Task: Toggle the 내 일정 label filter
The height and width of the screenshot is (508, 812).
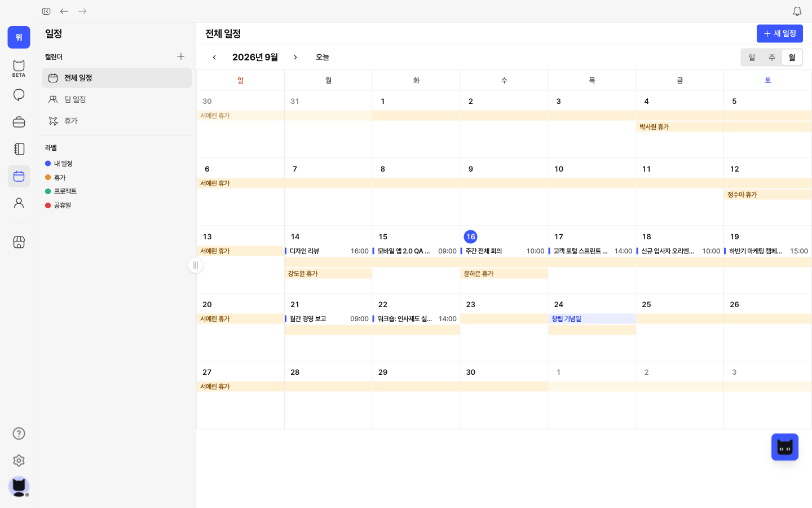Action: click(59, 164)
